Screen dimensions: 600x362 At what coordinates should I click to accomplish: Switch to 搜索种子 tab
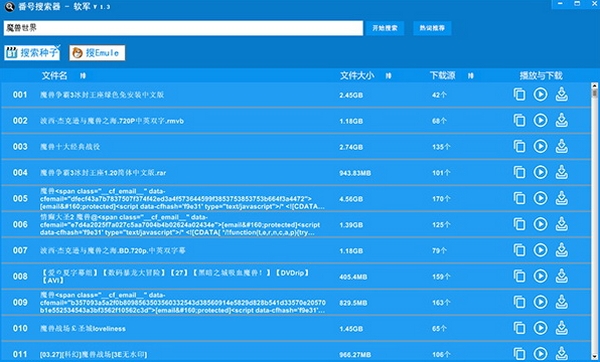coord(32,52)
